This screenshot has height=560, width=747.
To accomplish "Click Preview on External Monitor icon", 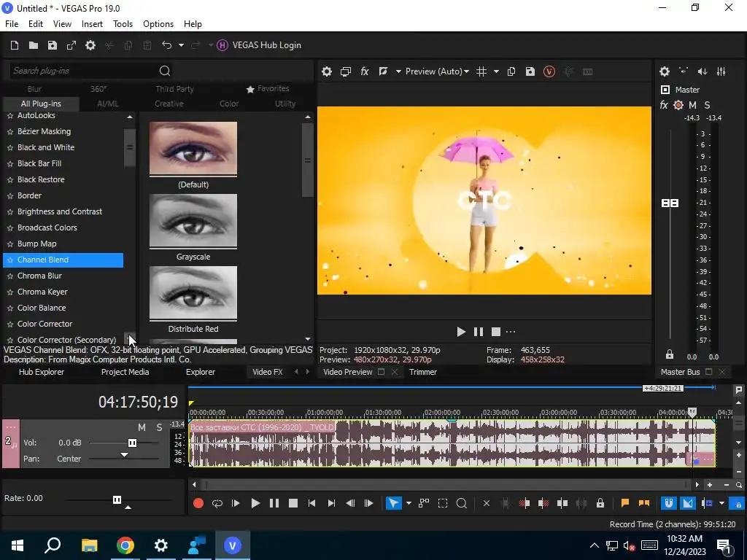I will pyautogui.click(x=345, y=71).
